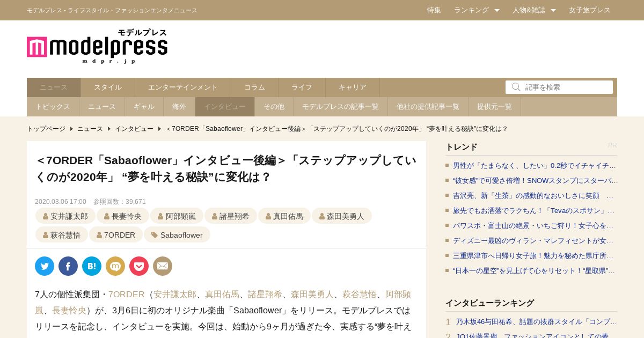Screen dimensions: 644x338
Task: Open 森田美勇人 link in article text
Action: tap(312, 294)
